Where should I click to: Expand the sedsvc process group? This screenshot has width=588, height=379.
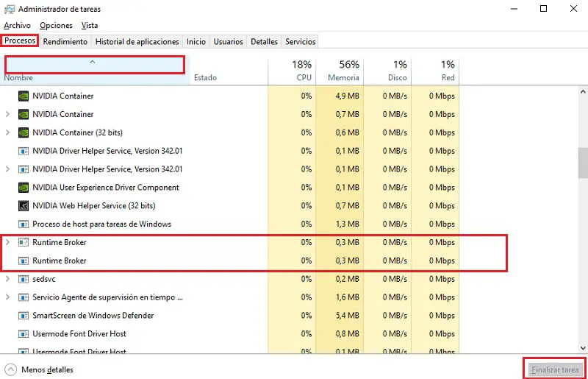point(8,280)
